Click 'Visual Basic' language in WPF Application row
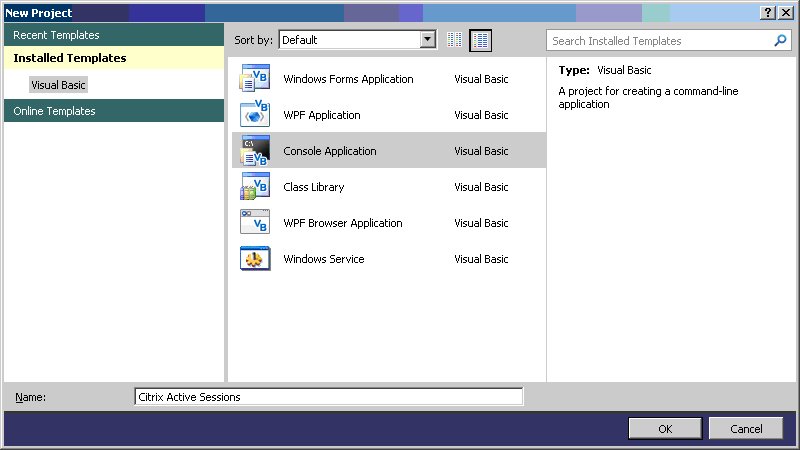The image size is (800, 450). (x=481, y=115)
